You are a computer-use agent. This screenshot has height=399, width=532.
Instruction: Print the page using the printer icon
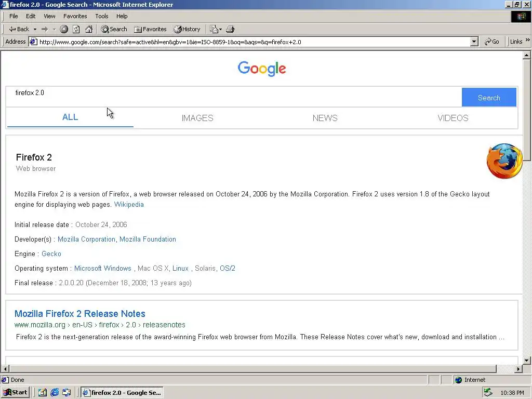[x=230, y=29]
